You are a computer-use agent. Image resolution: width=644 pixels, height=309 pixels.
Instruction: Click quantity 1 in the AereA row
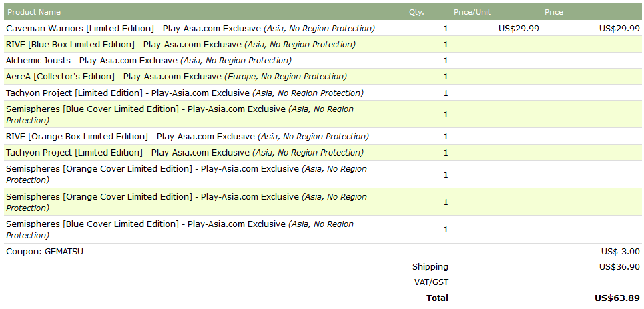(446, 77)
